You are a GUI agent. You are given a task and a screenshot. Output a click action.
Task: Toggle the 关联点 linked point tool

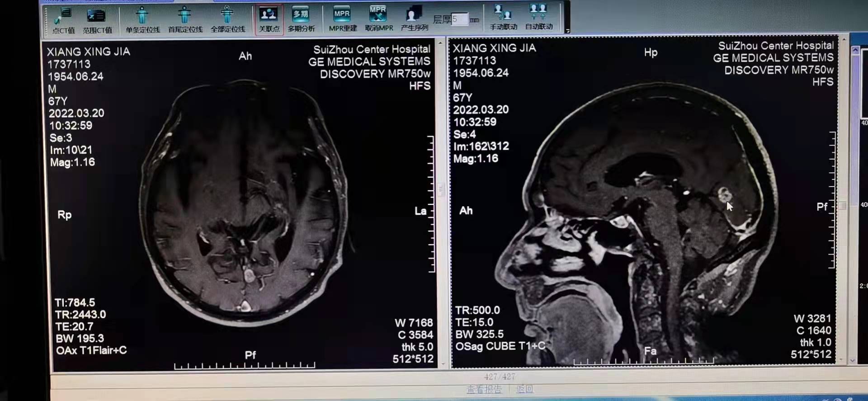pos(269,19)
